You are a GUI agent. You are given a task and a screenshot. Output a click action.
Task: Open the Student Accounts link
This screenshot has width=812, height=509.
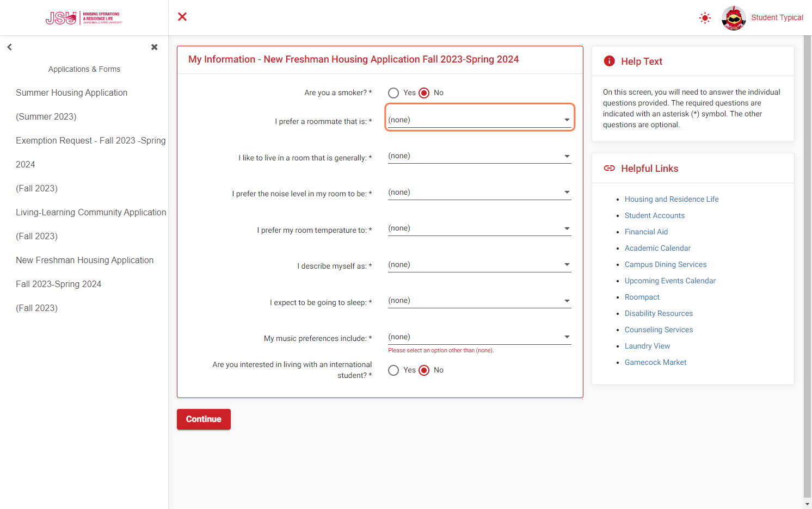655,215
